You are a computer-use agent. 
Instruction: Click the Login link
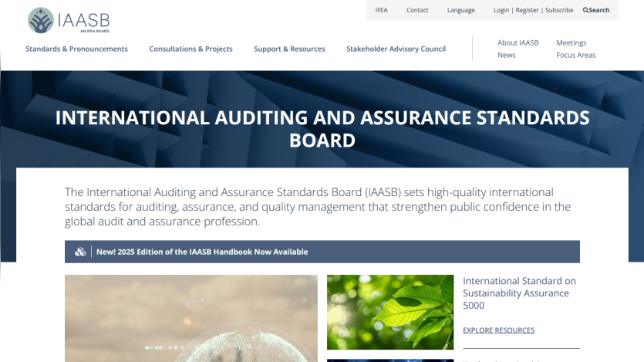click(501, 10)
